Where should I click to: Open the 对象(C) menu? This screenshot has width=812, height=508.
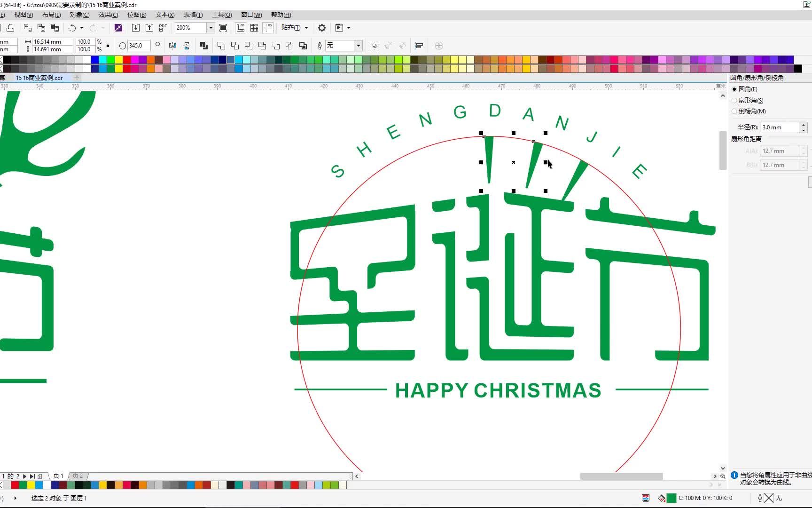(80, 15)
